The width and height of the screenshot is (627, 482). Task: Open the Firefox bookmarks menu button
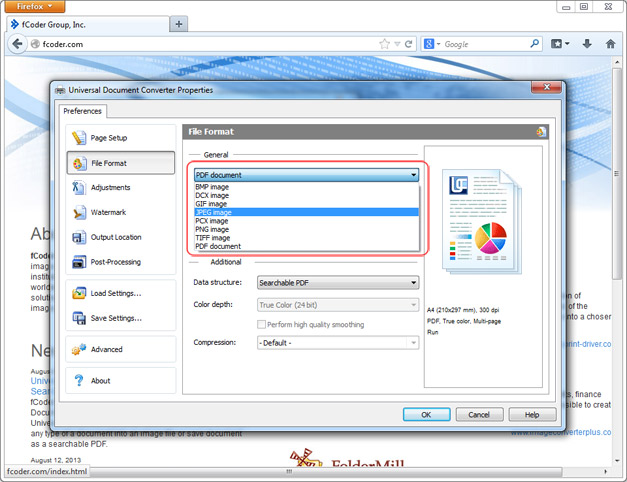point(560,44)
